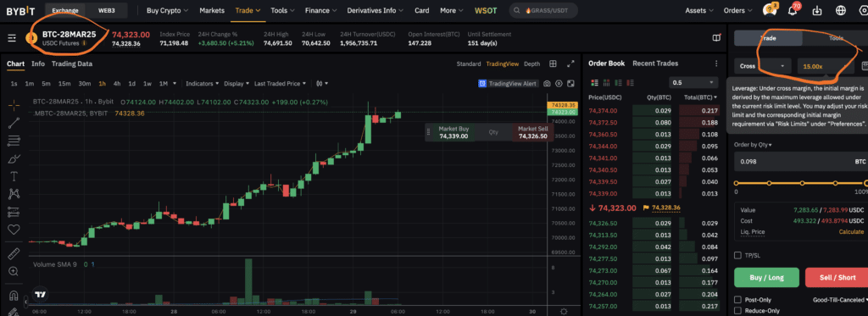The image size is (868, 316).
Task: Select the horizontal lines Fibonacci tool
Action: (x=14, y=141)
